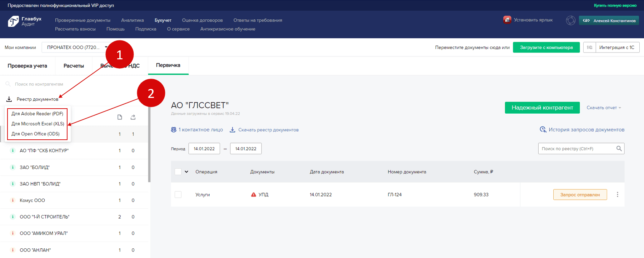Image resolution: width=644 pixels, height=258 pixels.
Task: Click the info icon for ЗАО "БОЛИД"
Action: tap(13, 167)
